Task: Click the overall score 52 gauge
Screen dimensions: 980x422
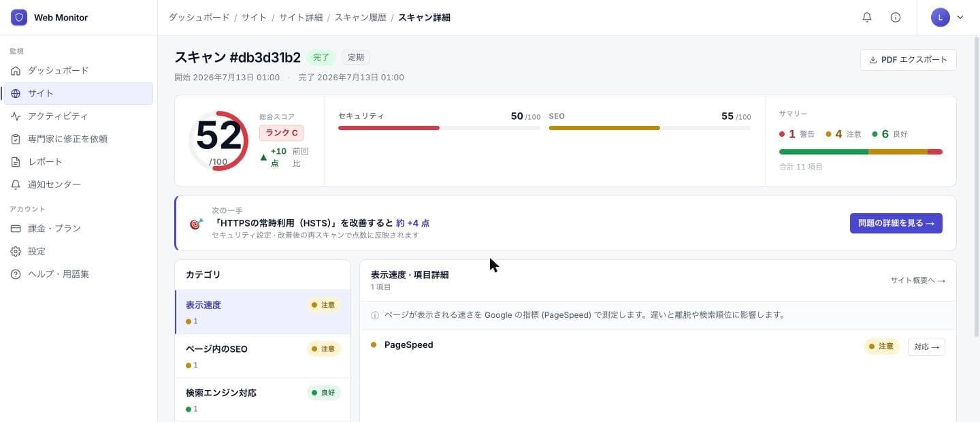Action: 218,141
